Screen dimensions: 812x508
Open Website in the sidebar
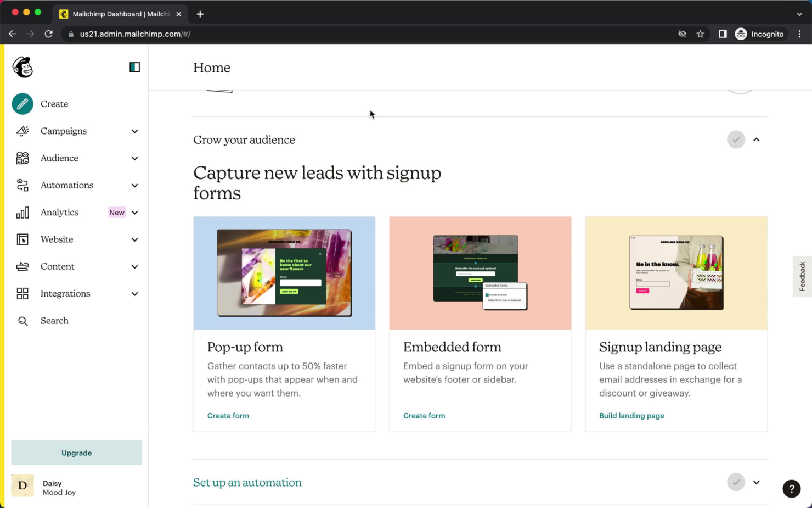[x=57, y=239]
